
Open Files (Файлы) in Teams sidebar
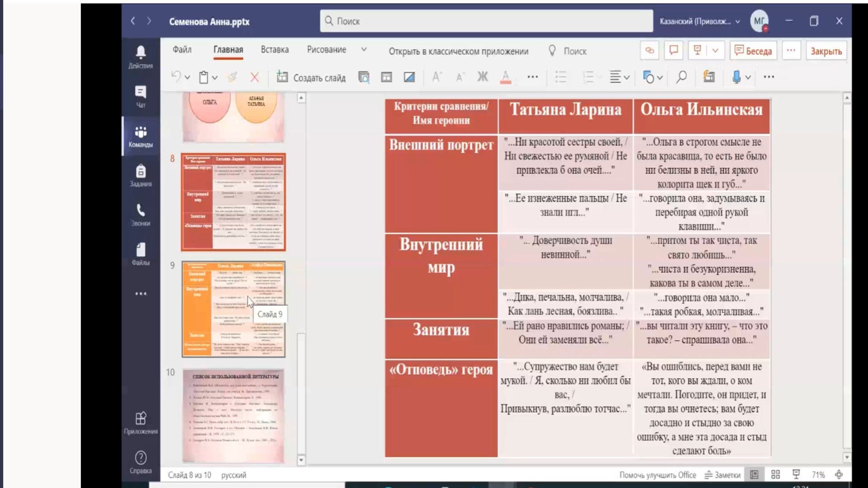[x=141, y=254]
